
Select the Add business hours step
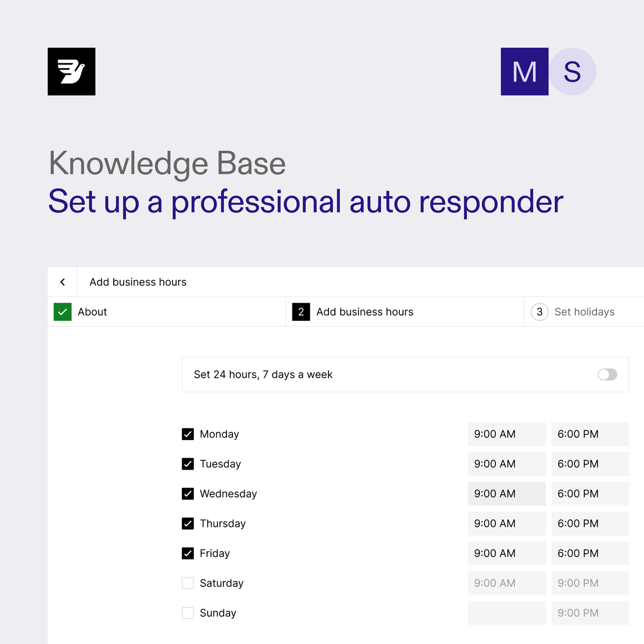365,312
